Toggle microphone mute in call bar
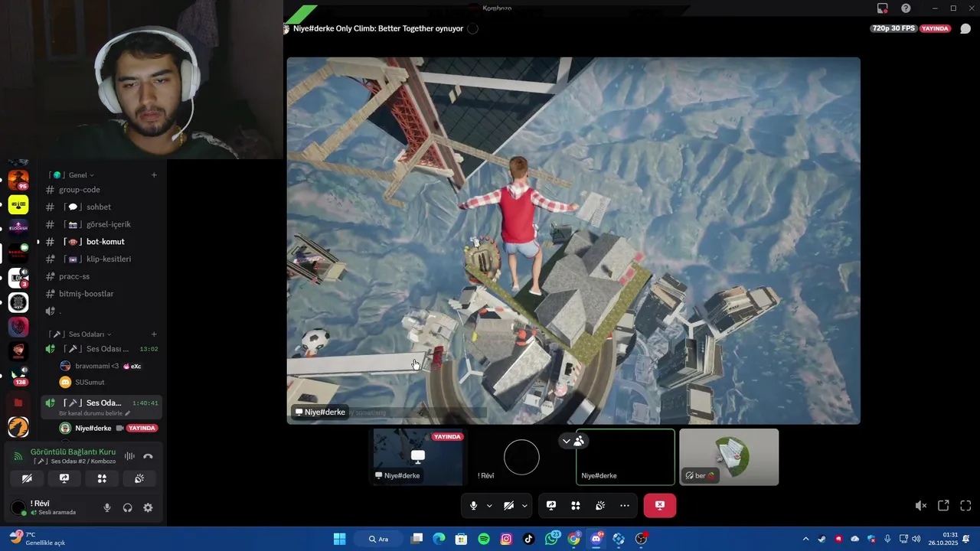The height and width of the screenshot is (551, 980). [x=473, y=505]
